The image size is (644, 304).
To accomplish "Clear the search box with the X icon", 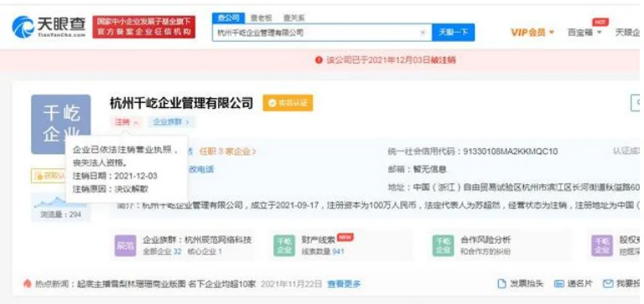I will click(423, 33).
